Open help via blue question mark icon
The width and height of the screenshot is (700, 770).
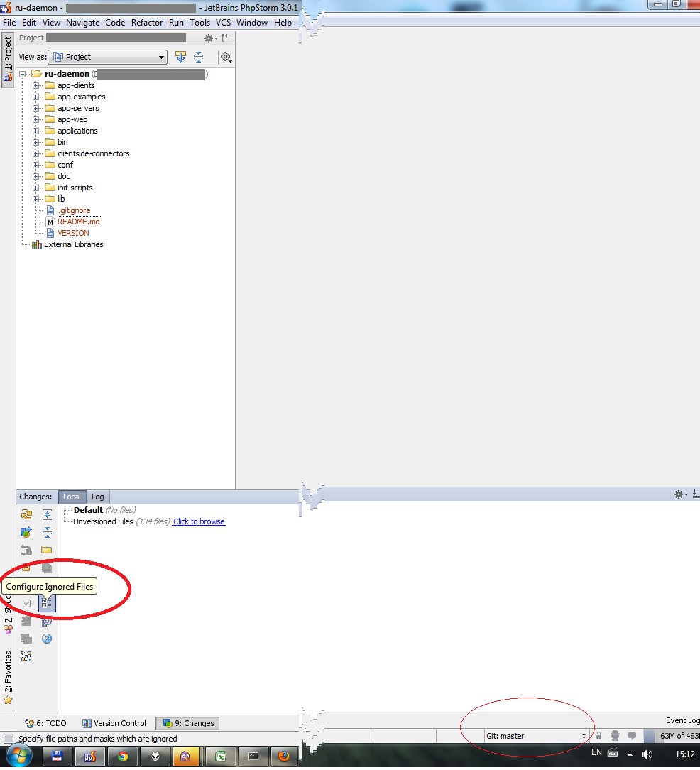tap(47, 639)
